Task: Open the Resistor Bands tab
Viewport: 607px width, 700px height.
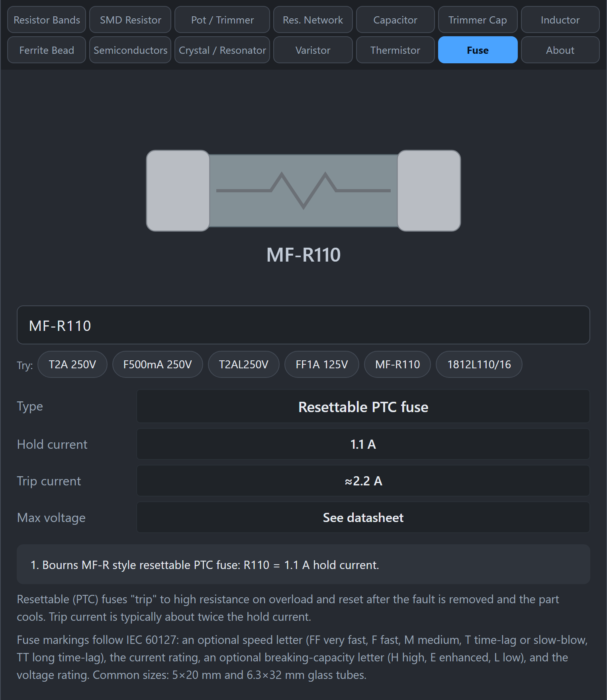Action: [47, 20]
